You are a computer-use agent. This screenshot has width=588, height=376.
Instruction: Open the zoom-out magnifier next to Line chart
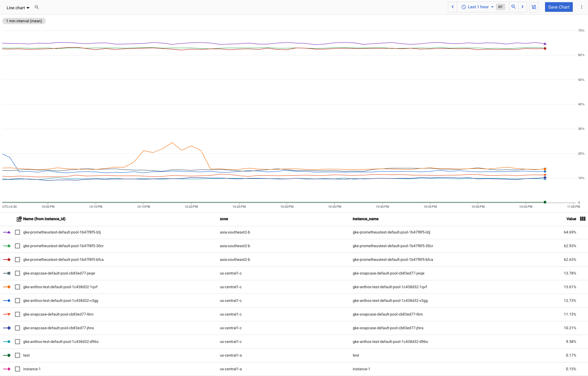tap(37, 7)
